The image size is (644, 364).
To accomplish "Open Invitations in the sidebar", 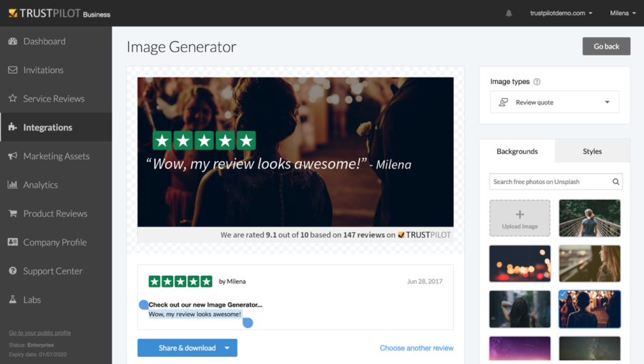I will pos(56,70).
